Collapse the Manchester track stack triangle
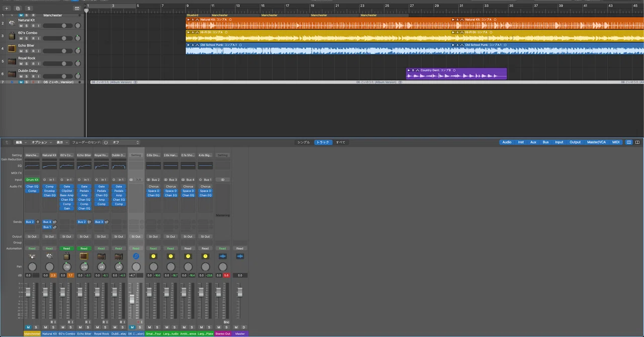The height and width of the screenshot is (337, 644). pyautogui.click(x=12, y=15)
